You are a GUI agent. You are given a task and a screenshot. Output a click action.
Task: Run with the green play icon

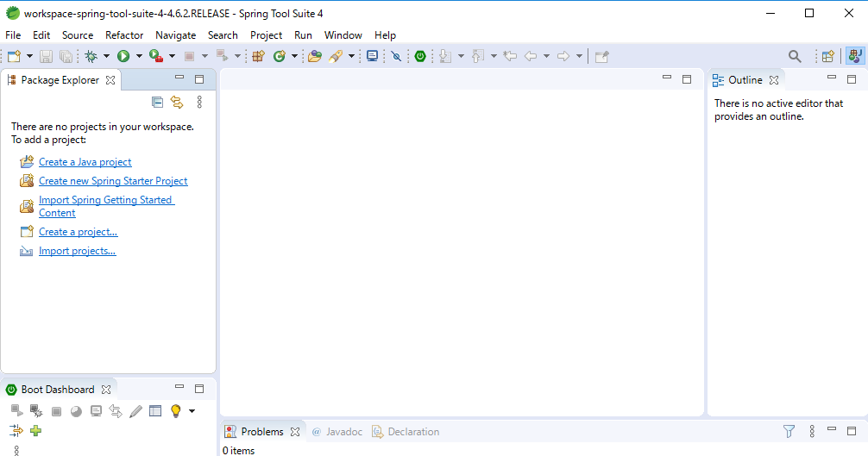(x=123, y=56)
